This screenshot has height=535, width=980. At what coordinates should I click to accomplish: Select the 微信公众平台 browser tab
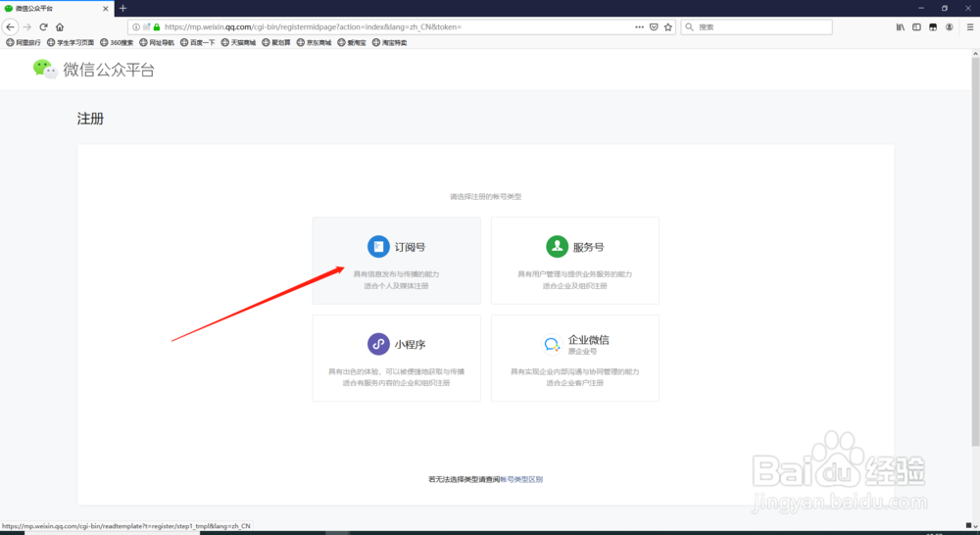coord(56,8)
